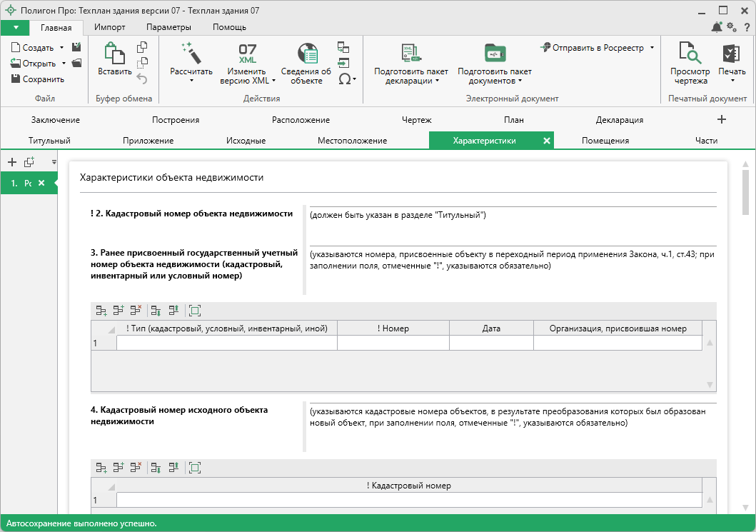Click the Подготовить пакет документов folder icon
Viewport: 756px width, 532px height.
[494, 54]
